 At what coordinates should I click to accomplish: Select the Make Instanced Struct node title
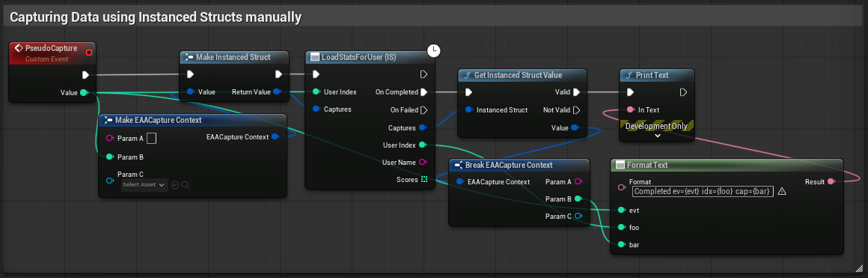[233, 57]
